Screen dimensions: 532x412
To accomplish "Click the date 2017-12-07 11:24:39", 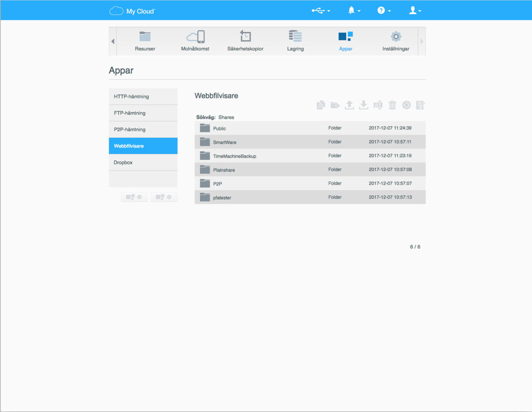I will (x=390, y=128).
